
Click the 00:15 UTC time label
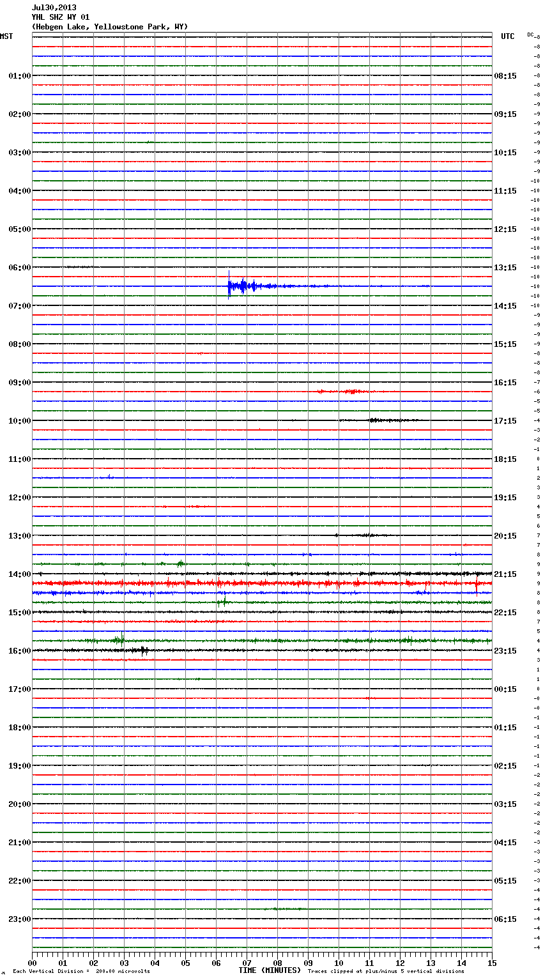pos(505,689)
